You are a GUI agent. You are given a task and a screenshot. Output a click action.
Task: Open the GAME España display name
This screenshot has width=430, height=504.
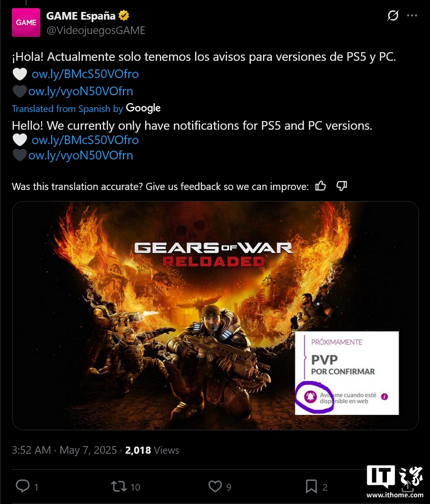coord(81,16)
